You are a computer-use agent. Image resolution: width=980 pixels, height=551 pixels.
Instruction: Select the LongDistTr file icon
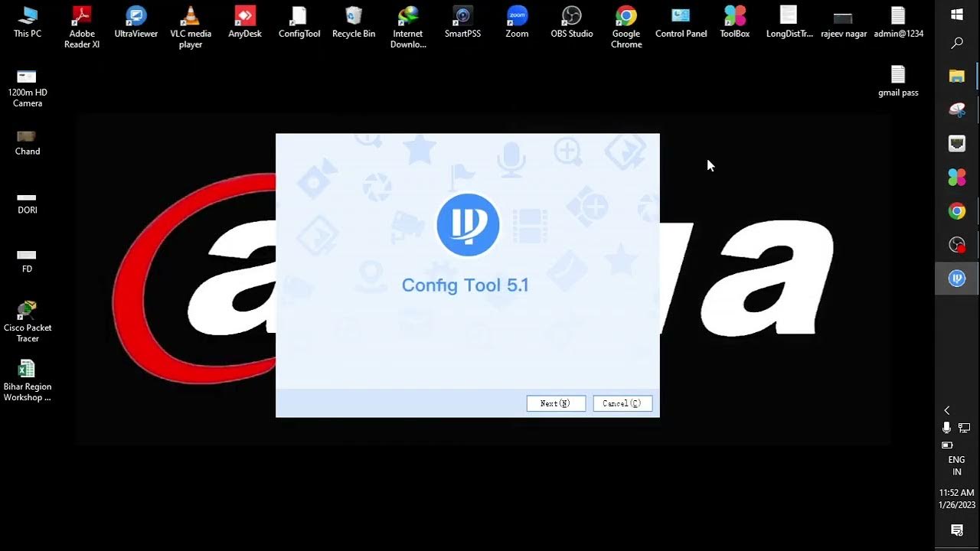pos(789,21)
